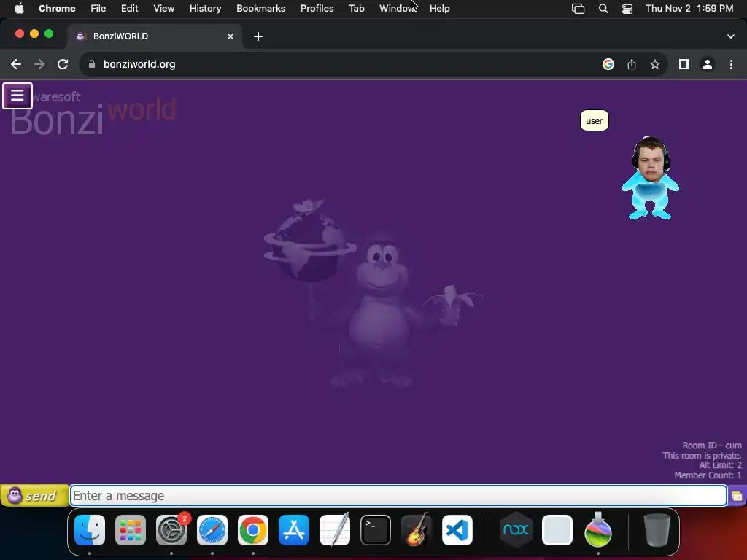Click the 'Room ID - cum' text
The image size is (747, 560).
(712, 446)
